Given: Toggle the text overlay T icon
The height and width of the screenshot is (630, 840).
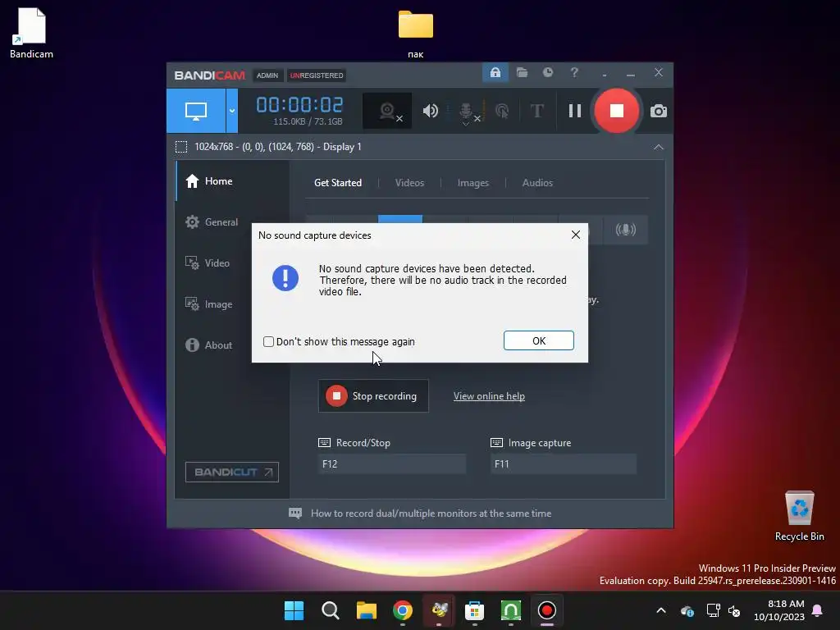Looking at the screenshot, I should [536, 111].
